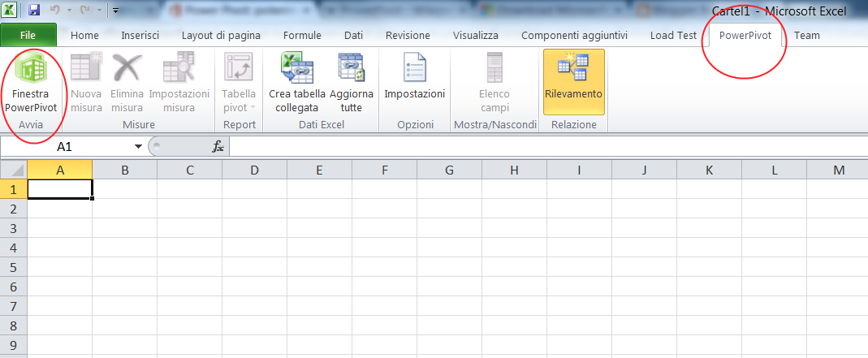This screenshot has width=868, height=358.
Task: Select column E header
Action: (319, 170)
